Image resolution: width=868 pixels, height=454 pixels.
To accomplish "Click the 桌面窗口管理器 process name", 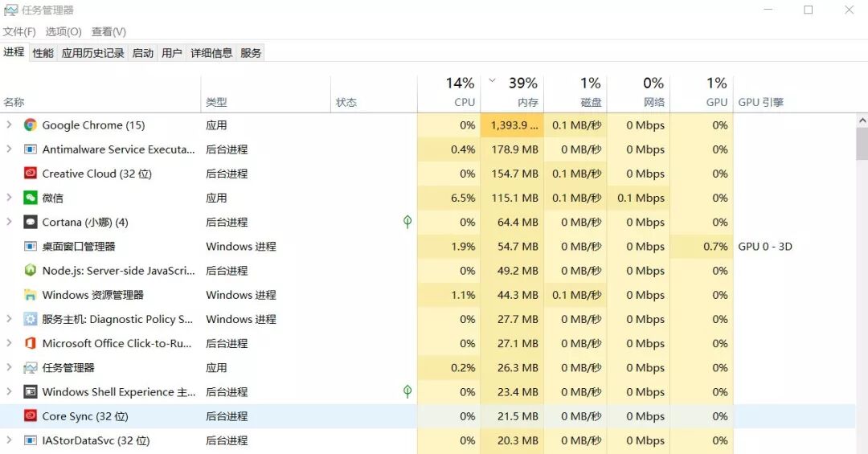I will (x=79, y=247).
